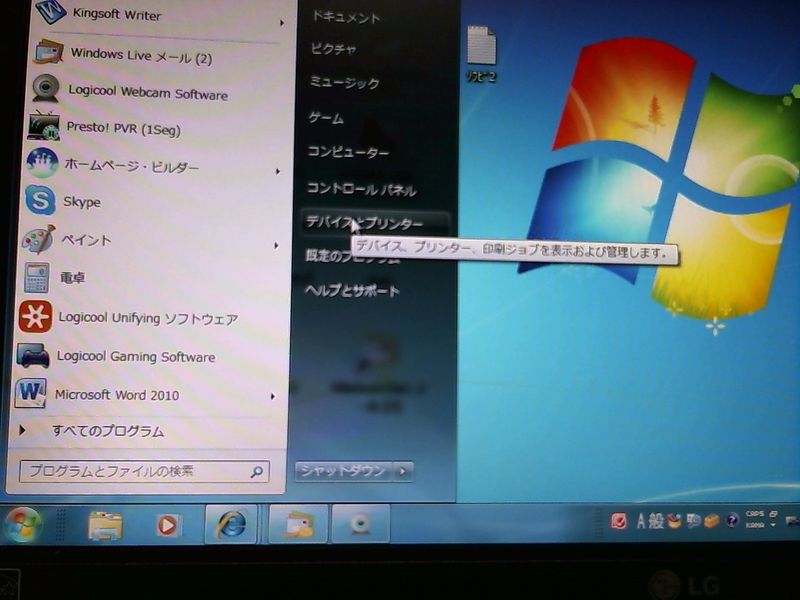Click シャットダウン button
The width and height of the screenshot is (800, 600).
click(343, 471)
